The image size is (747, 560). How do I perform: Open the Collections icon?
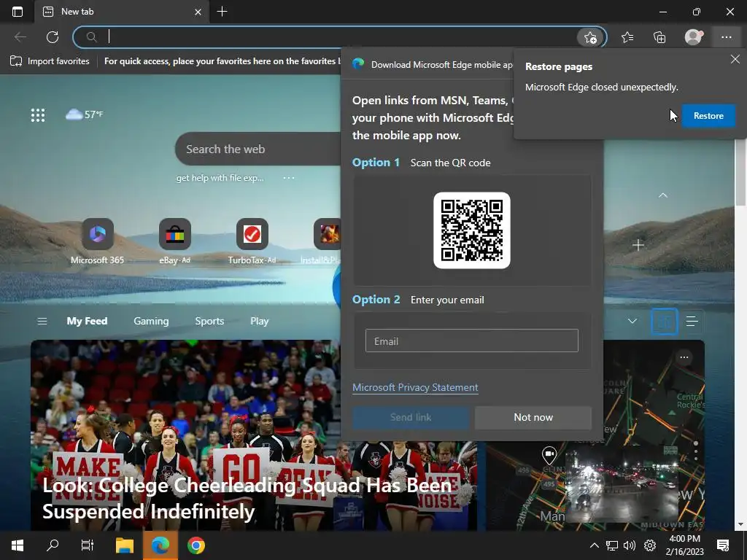tap(659, 37)
